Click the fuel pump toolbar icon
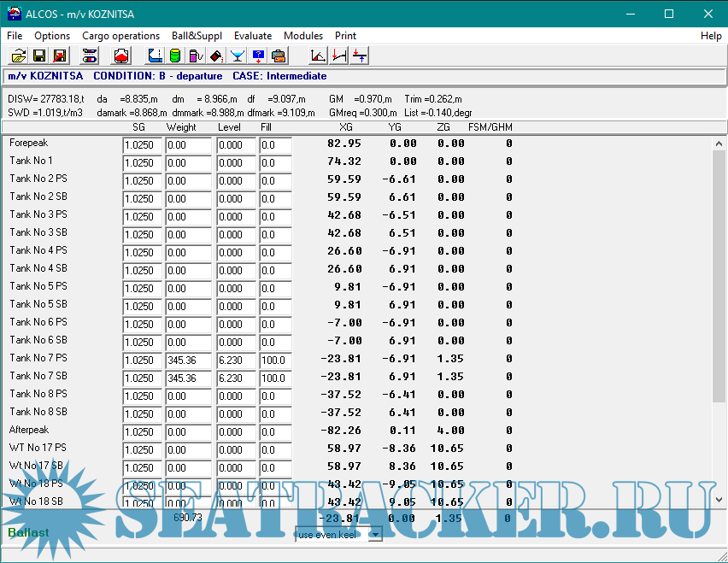The image size is (728, 563). click(196, 56)
